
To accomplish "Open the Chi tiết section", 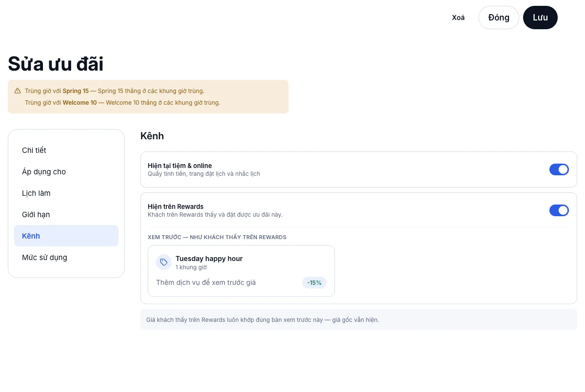I will pos(66,150).
